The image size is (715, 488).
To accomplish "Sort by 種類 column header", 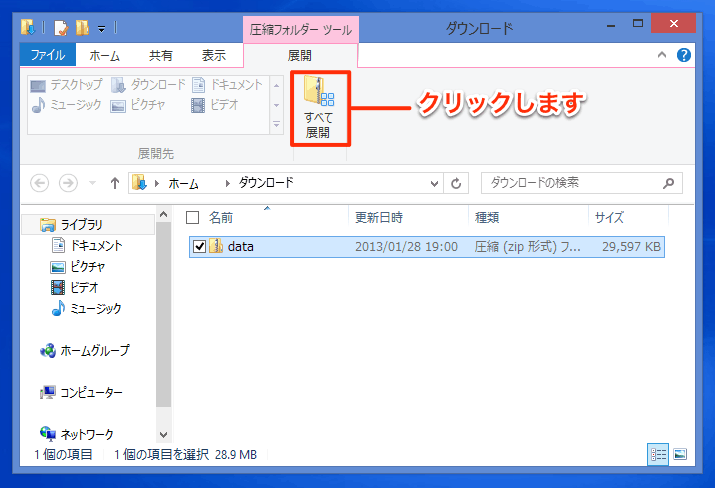I will [487, 218].
